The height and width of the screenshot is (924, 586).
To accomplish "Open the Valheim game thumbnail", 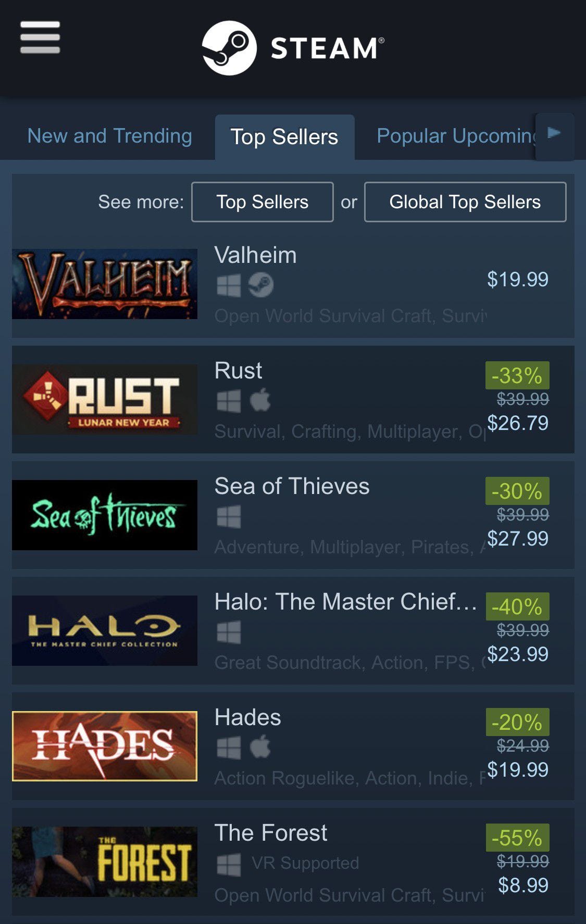I will click(x=105, y=284).
